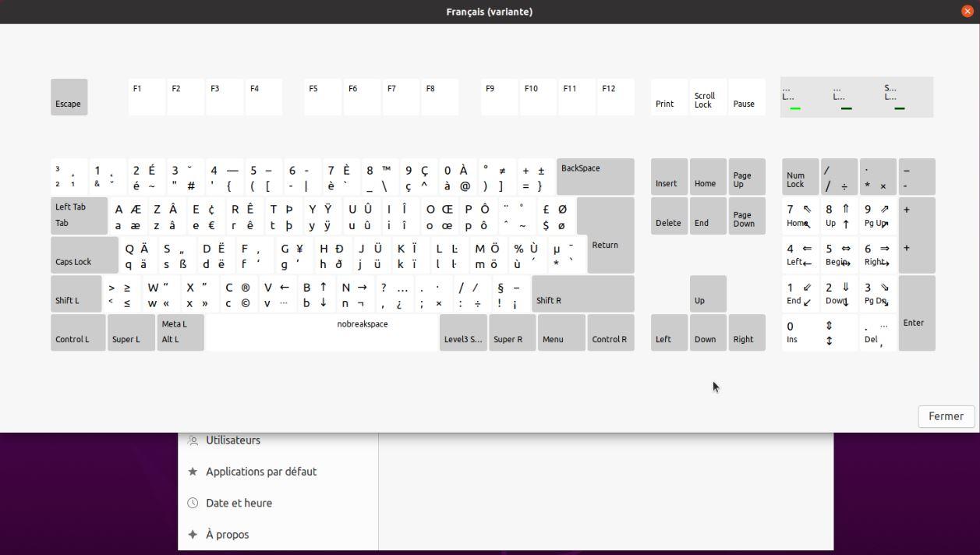
Task: Click the Right arrow key
Action: click(x=747, y=333)
